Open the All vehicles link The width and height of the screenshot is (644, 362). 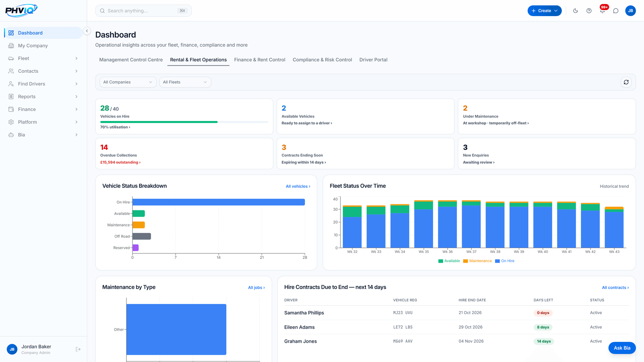(x=298, y=186)
